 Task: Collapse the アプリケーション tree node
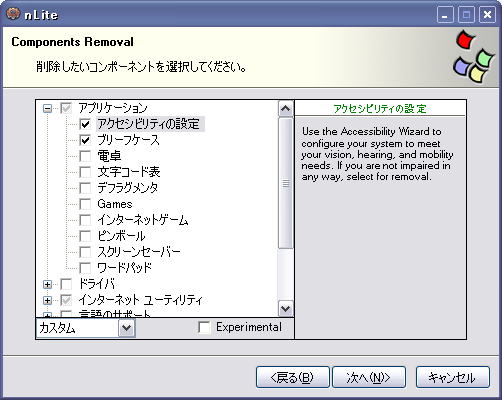pyautogui.click(x=48, y=108)
